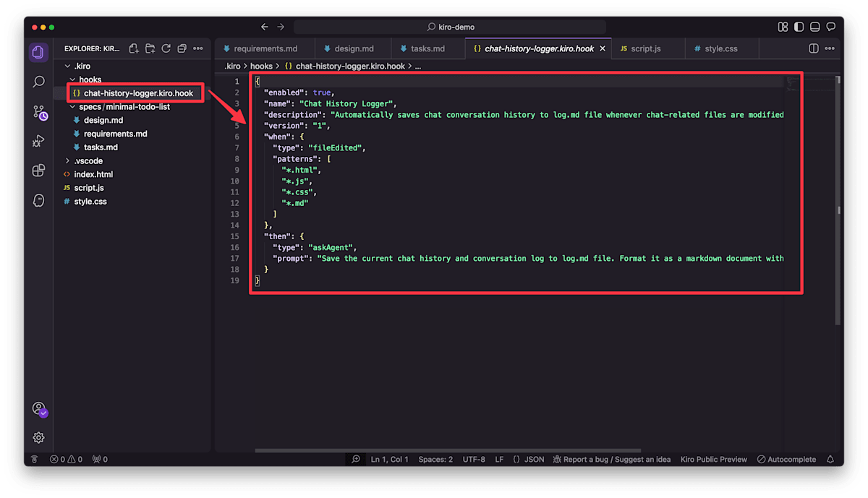Screen dimensions: 868x498
Task: Switch to the style.css tab
Action: (721, 48)
